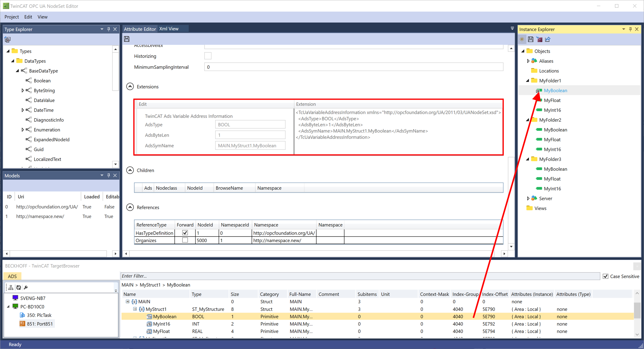Screen dimensions: 644x349
Task: Select the green PC-BD10C0 computer icon
Action: tap(15, 307)
